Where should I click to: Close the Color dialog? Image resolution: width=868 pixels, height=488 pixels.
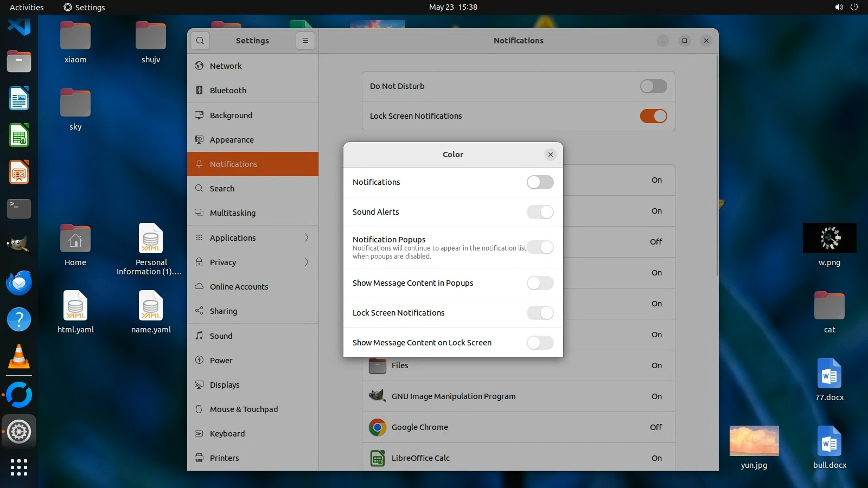(x=550, y=155)
